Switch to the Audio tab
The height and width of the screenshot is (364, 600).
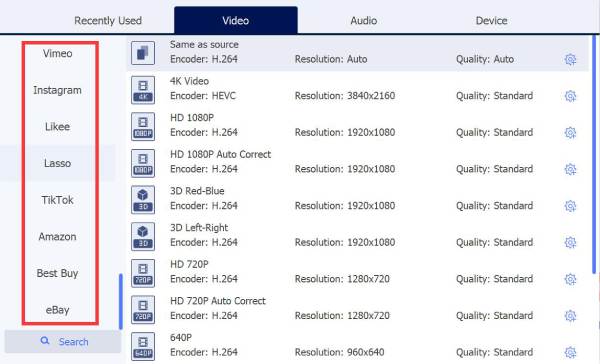[364, 21]
